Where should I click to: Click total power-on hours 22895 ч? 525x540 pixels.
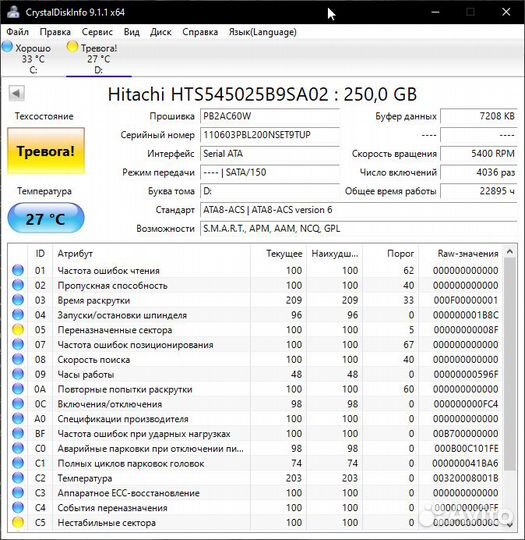(478, 191)
